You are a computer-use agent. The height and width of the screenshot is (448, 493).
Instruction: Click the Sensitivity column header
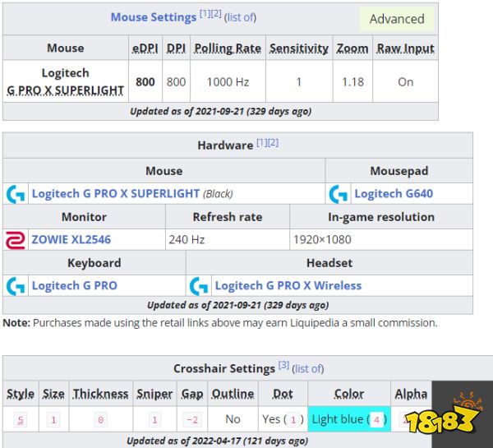(299, 48)
